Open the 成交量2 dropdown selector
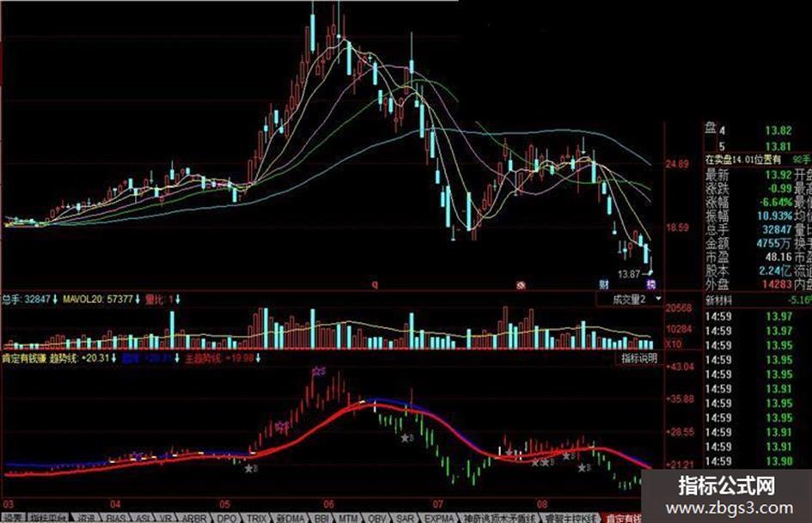 click(630, 300)
